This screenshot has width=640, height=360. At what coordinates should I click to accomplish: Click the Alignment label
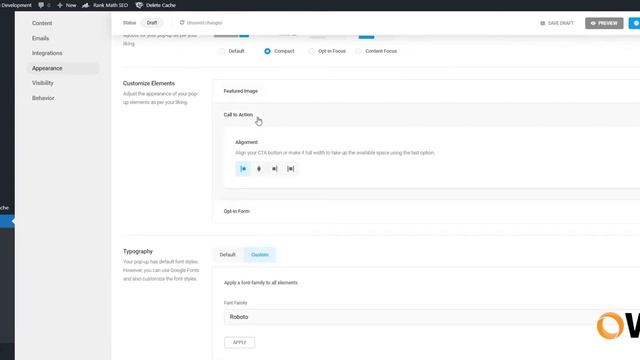[x=247, y=142]
